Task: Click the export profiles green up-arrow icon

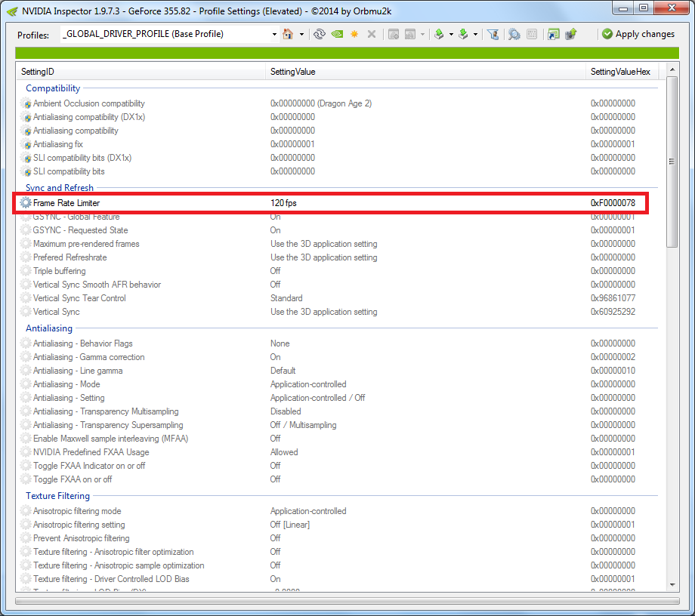Action: (x=439, y=34)
